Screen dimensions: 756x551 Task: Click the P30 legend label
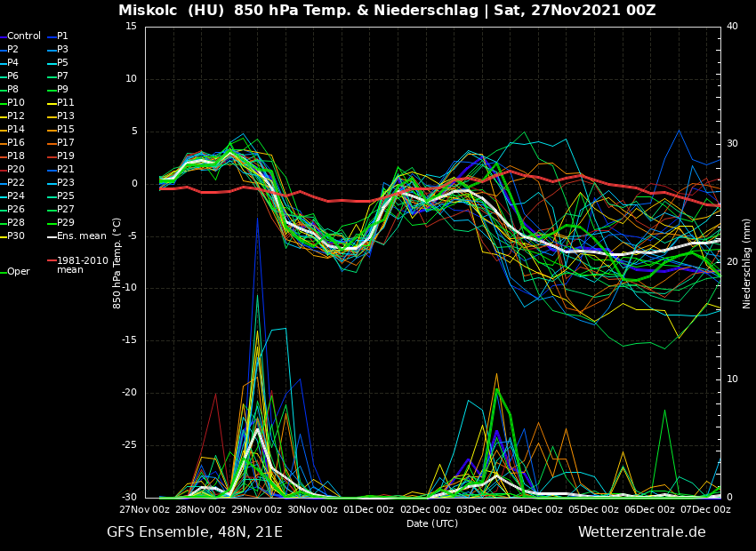pos(16,236)
